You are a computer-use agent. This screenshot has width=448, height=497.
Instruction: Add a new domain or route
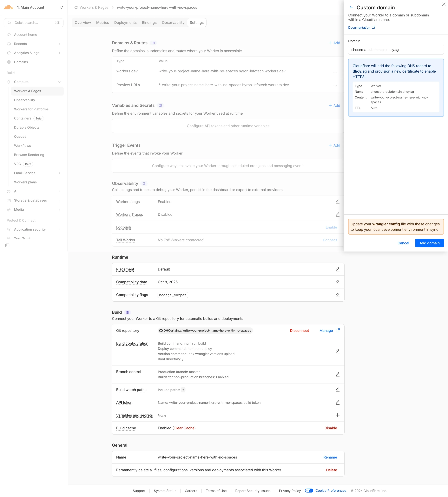pos(334,43)
